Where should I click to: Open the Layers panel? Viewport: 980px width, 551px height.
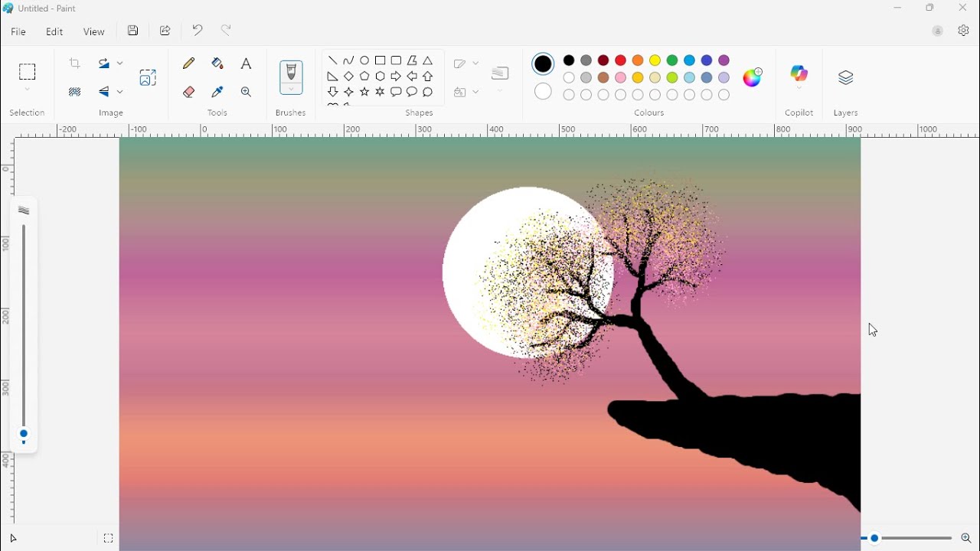tap(846, 78)
